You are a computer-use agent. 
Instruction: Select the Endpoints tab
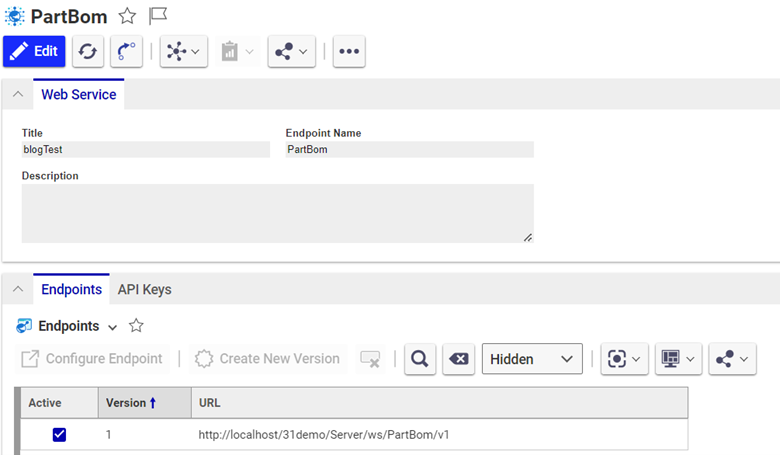(x=71, y=290)
